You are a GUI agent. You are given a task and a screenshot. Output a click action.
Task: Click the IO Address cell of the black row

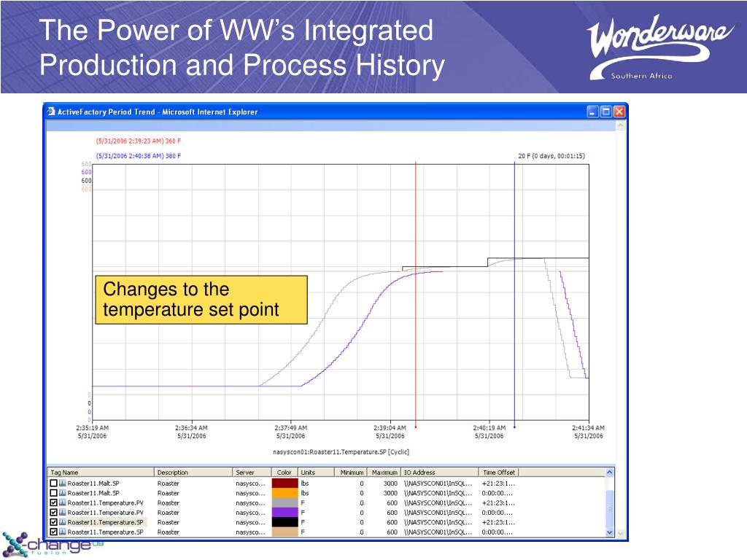pyautogui.click(x=438, y=522)
